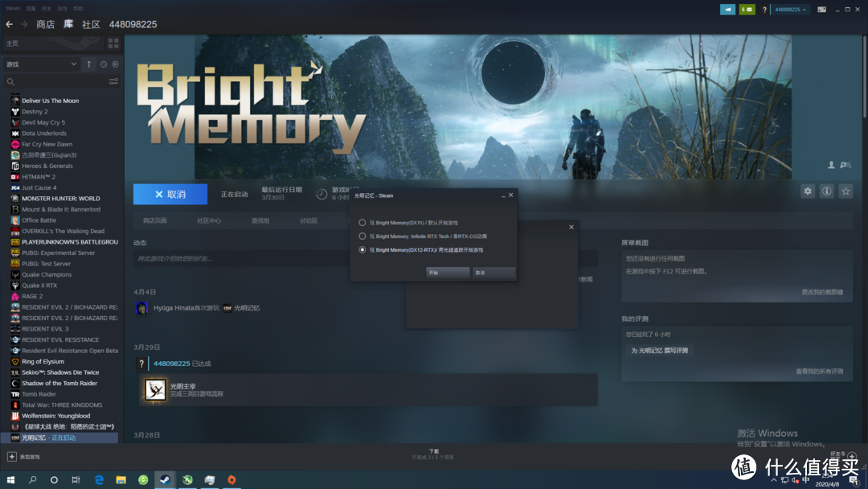The width and height of the screenshot is (868, 489).
Task: Close the empty dialog behind the launch dialog
Action: [x=571, y=227]
